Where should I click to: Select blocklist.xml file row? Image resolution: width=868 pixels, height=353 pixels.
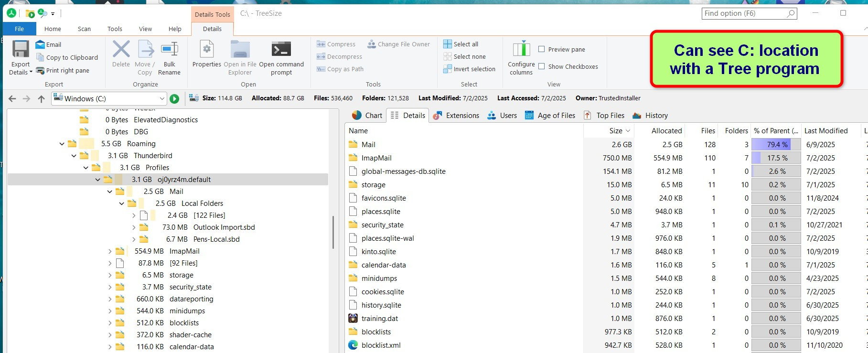point(381,345)
